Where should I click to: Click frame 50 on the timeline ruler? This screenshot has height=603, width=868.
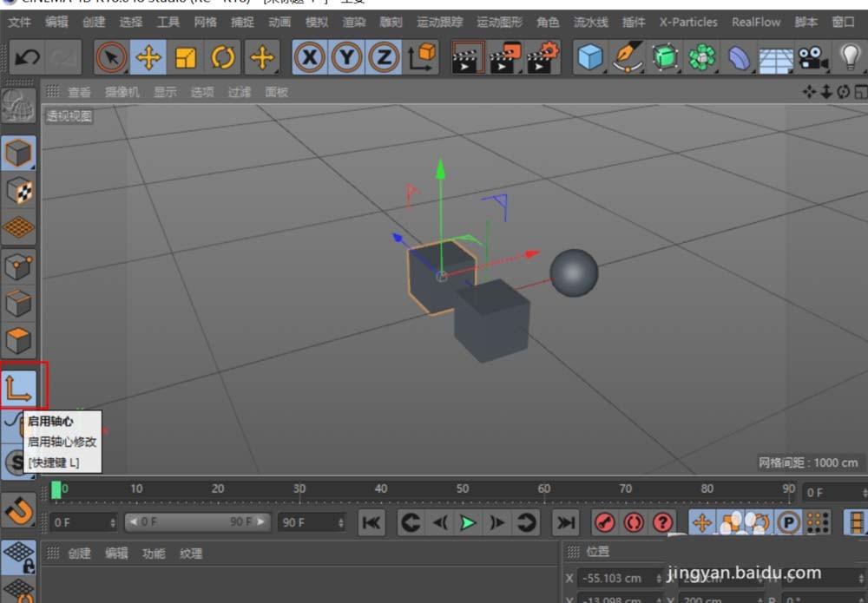point(463,488)
